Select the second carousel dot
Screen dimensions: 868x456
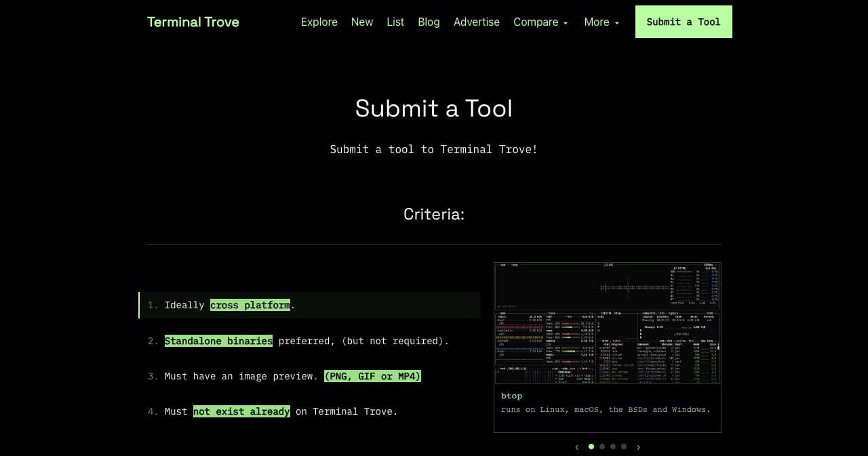[x=602, y=447]
